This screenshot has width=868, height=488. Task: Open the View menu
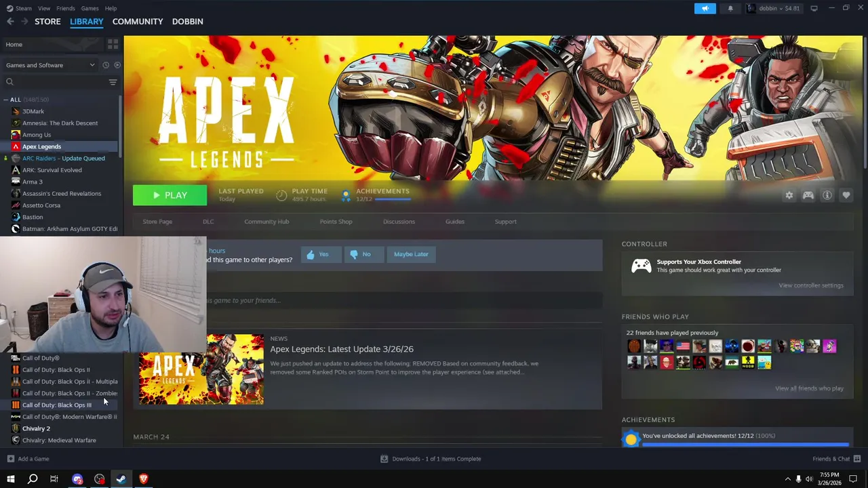44,8
